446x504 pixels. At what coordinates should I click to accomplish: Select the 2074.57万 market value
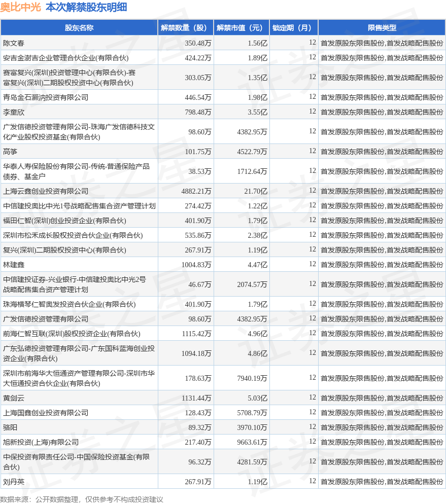[252, 284]
